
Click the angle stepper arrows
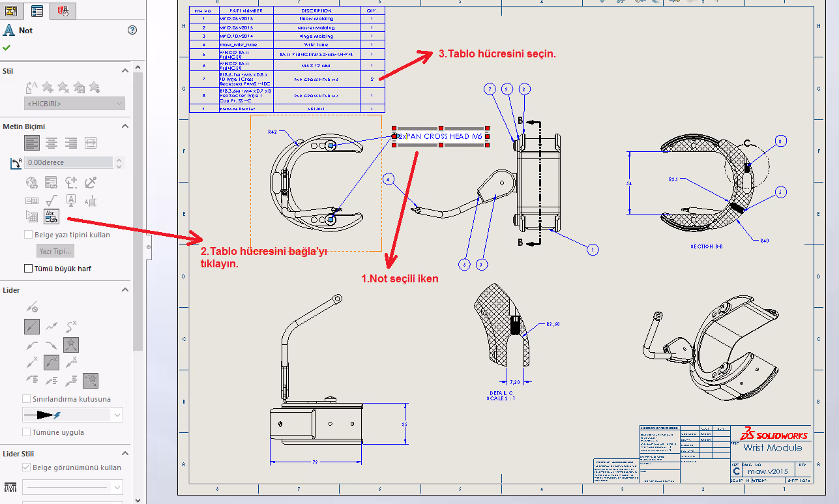click(119, 162)
